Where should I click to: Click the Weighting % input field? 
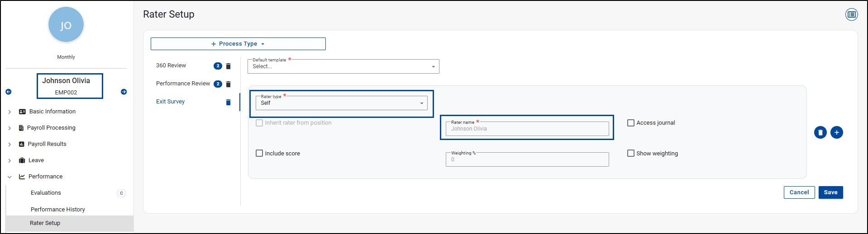tap(527, 159)
